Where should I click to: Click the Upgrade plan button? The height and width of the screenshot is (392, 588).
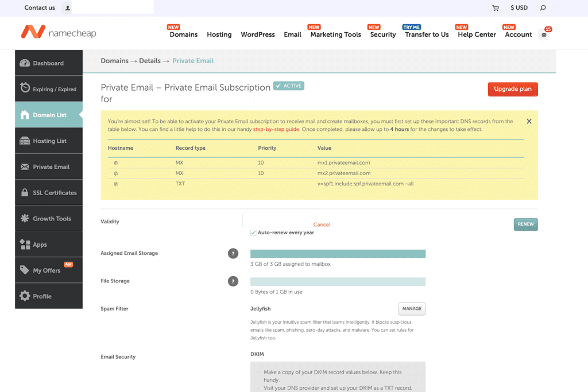[513, 89]
